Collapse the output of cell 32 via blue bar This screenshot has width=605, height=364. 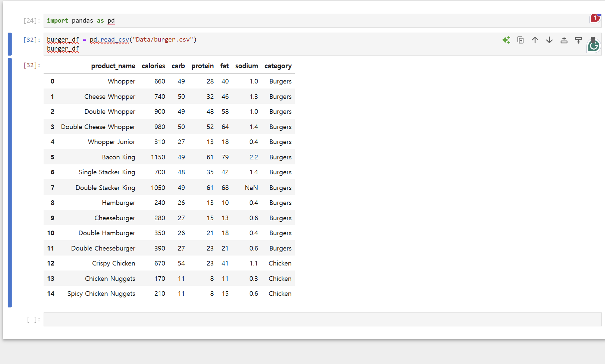pos(10,183)
